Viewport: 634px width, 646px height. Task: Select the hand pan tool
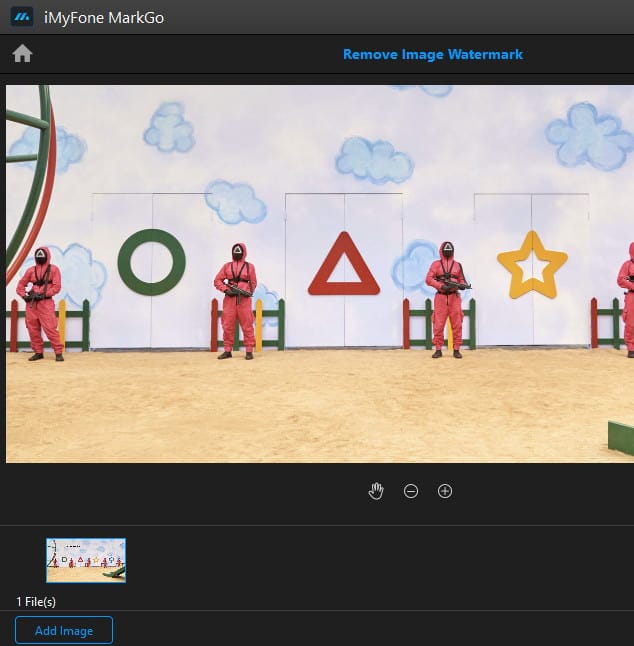[376, 491]
